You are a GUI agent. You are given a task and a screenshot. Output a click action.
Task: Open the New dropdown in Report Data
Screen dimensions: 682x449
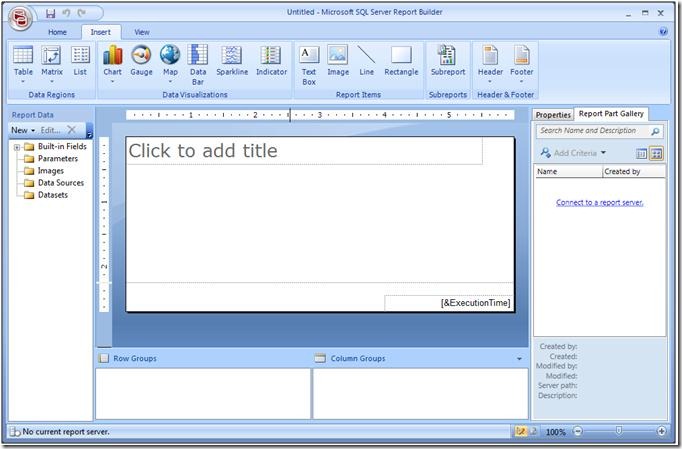23,130
